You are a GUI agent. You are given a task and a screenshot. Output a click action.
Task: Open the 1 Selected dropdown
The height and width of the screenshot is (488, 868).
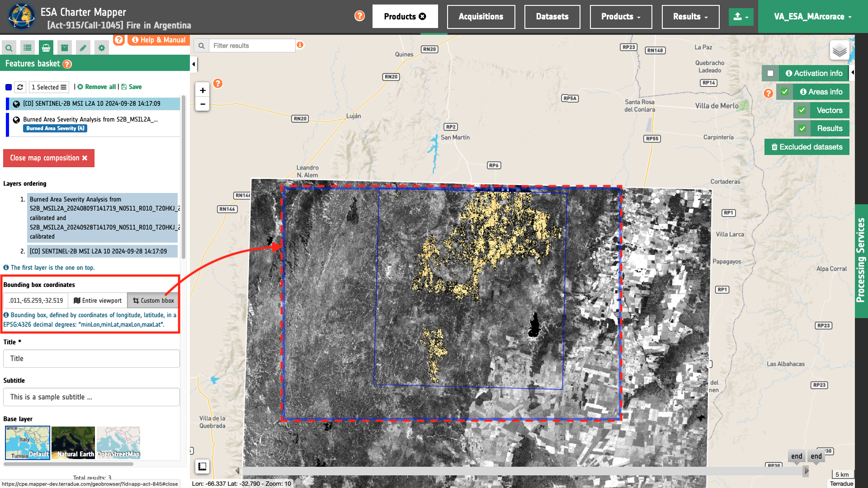tap(49, 87)
